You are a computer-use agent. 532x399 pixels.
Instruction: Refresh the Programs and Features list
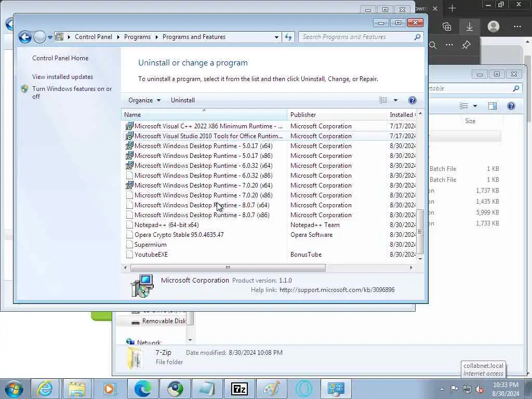click(288, 37)
